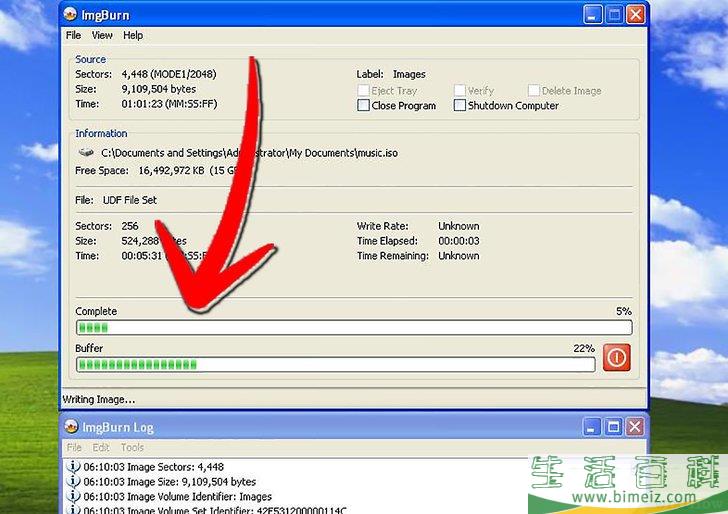Image resolution: width=728 pixels, height=514 pixels.
Task: Click log entry 'Image Sectors: 4,448'
Action: click(154, 467)
